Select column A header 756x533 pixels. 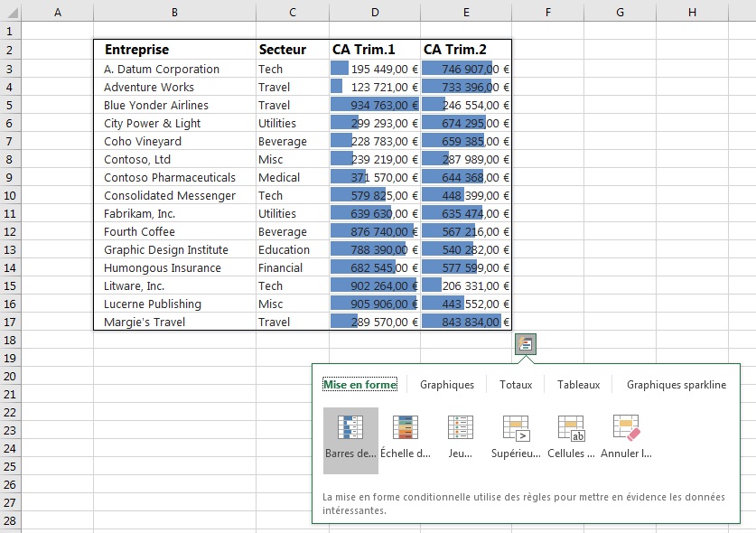[x=58, y=12]
